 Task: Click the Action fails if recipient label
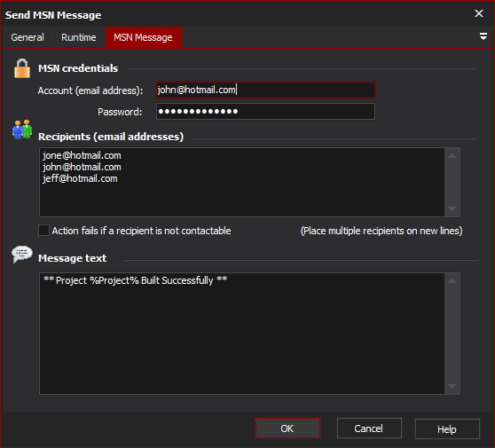(141, 231)
